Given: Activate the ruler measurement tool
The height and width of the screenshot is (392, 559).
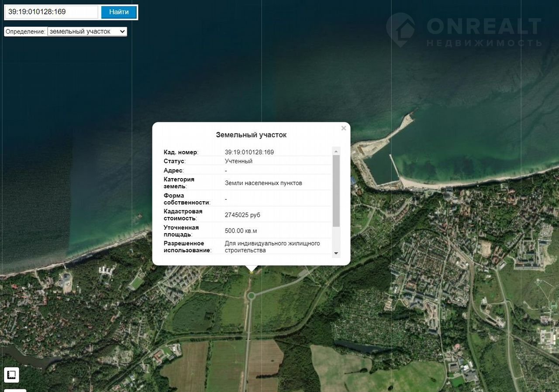Looking at the screenshot, I should click(x=11, y=375).
